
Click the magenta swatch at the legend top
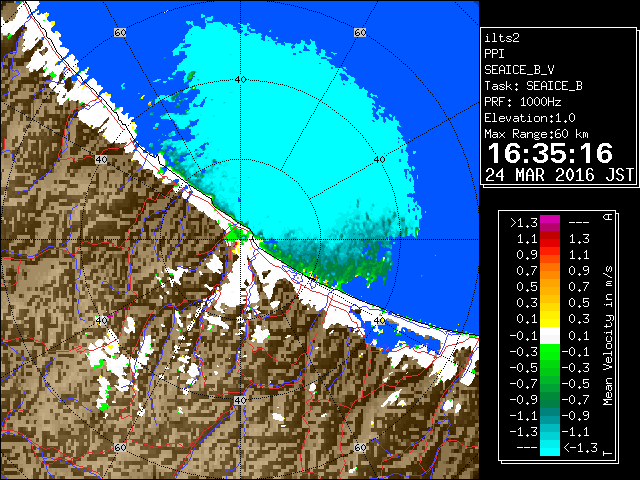coord(550,223)
